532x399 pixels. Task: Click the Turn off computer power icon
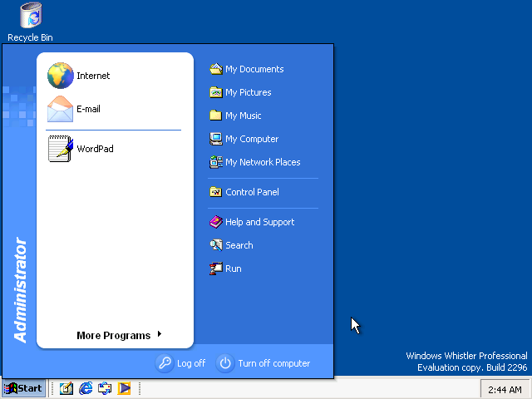(x=225, y=363)
